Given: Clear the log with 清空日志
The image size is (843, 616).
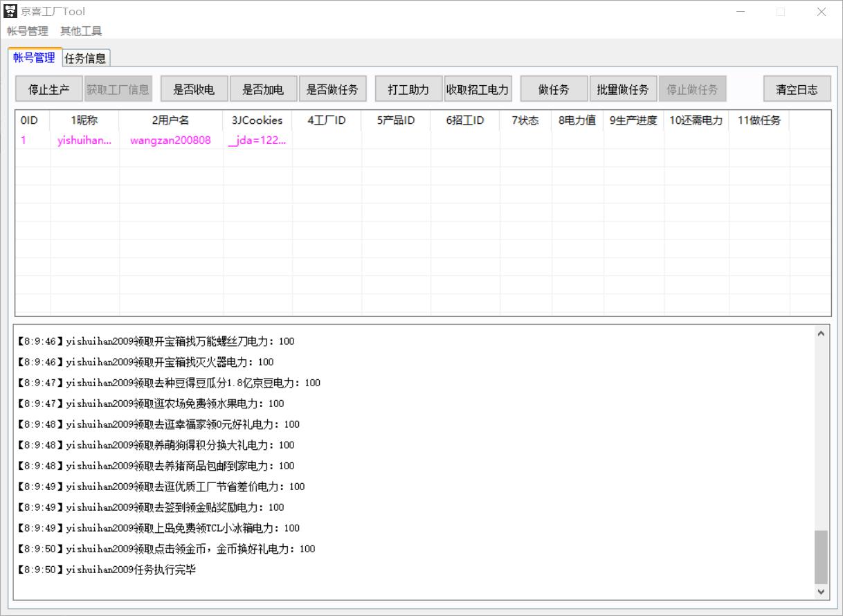Looking at the screenshot, I should click(x=797, y=89).
